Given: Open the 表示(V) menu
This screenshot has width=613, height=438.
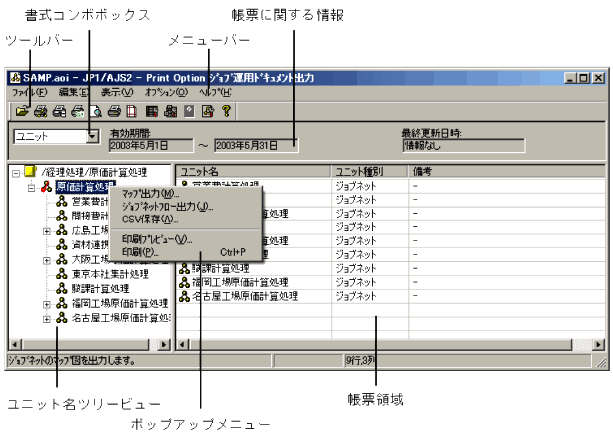Looking at the screenshot, I should pyautogui.click(x=117, y=92).
